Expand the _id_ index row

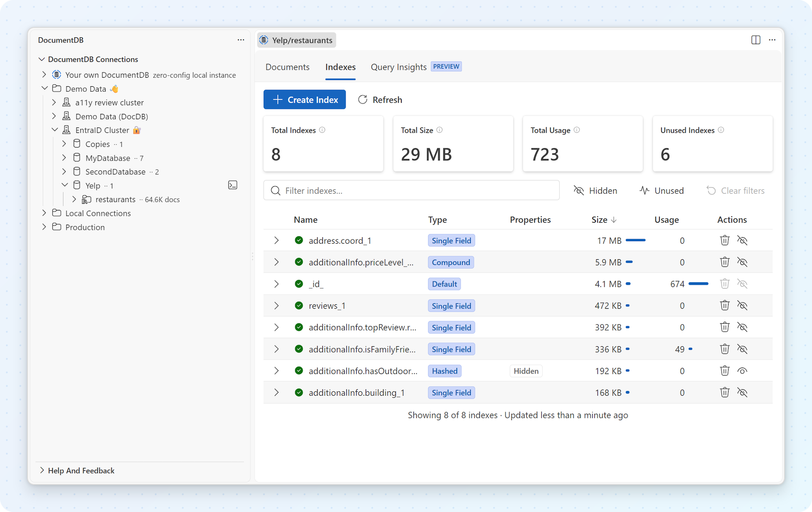[277, 284]
